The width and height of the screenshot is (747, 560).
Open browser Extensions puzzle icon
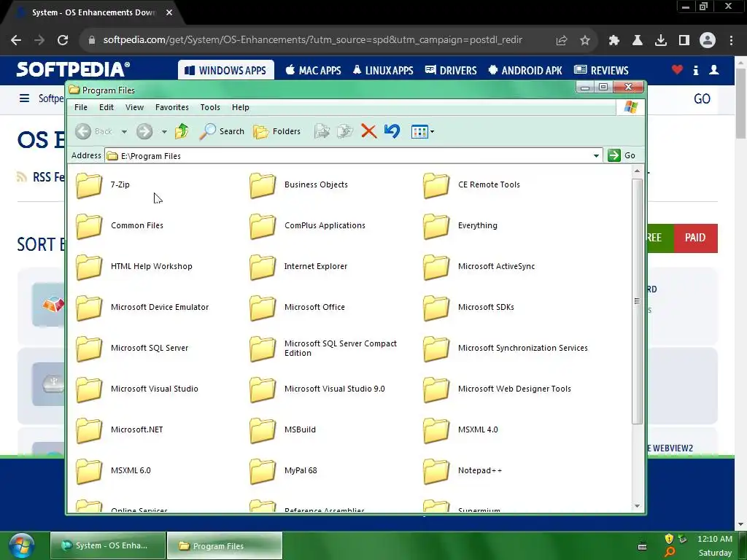click(x=614, y=41)
